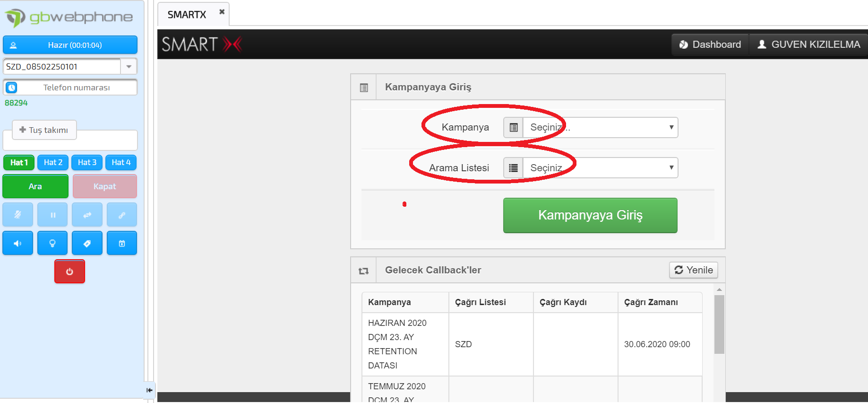The image size is (868, 403).
Task: Select line Hat 3
Action: pyautogui.click(x=87, y=163)
